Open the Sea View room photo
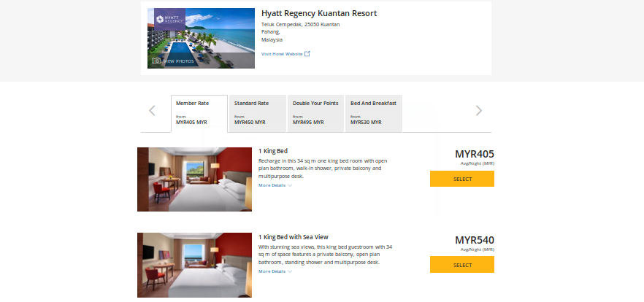The height and width of the screenshot is (302, 644). pos(194,265)
